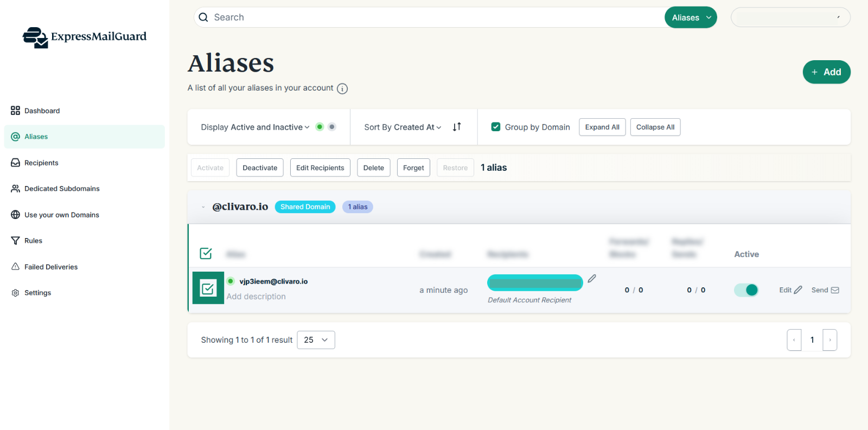Click Edit Recipients button
Viewport: 868px width, 430px height.
[320, 168]
